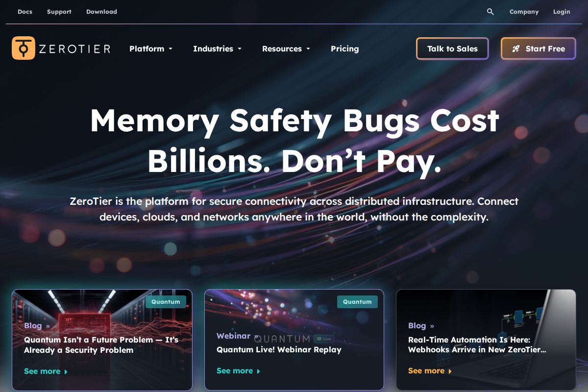
Task: Click the Start Free button
Action: (x=538, y=49)
